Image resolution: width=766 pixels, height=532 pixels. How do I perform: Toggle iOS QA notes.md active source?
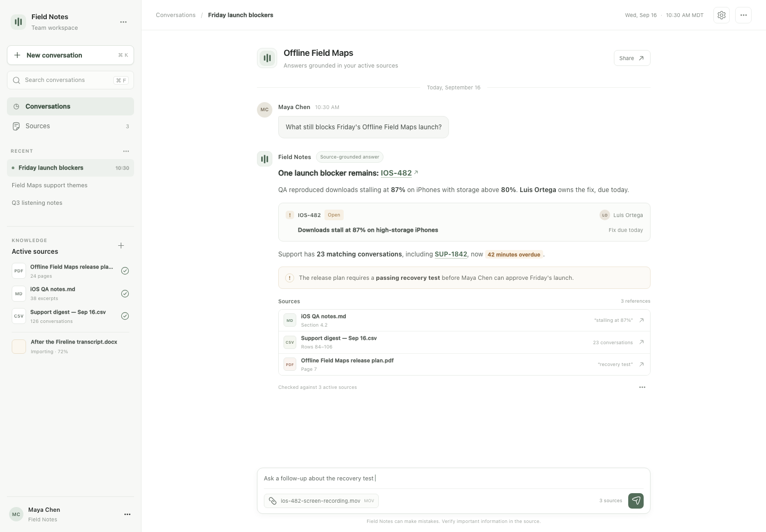click(x=125, y=294)
